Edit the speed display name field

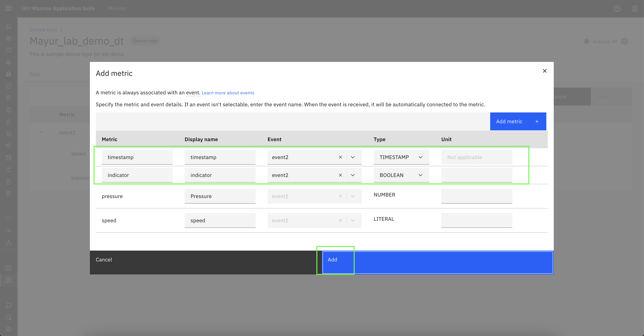coord(220,221)
